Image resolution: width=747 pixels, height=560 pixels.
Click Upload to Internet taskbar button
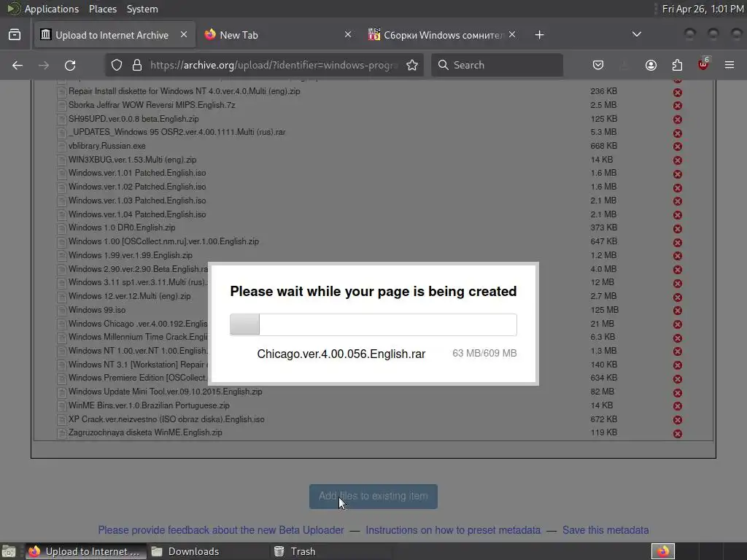(86, 551)
